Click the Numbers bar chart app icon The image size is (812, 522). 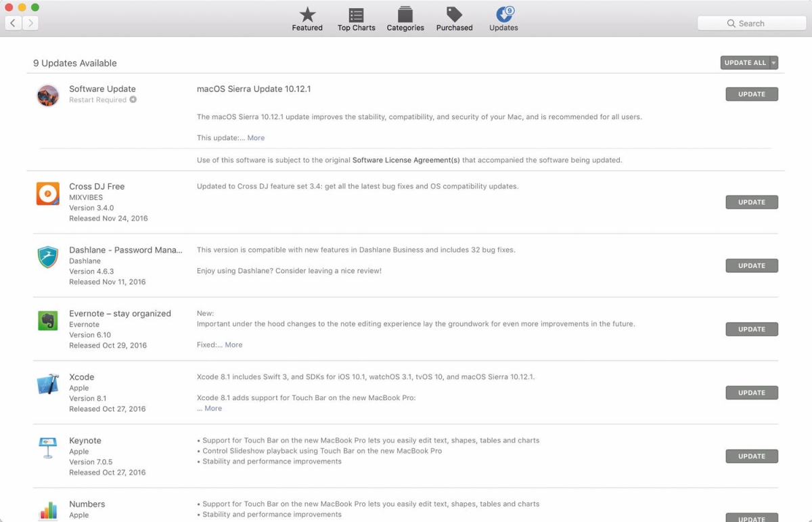click(48, 510)
